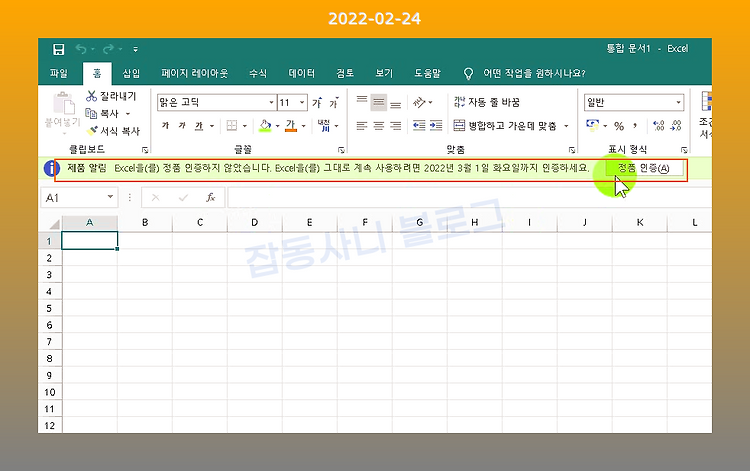Click the decrease indent icon
750x471 pixels.
(x=419, y=126)
